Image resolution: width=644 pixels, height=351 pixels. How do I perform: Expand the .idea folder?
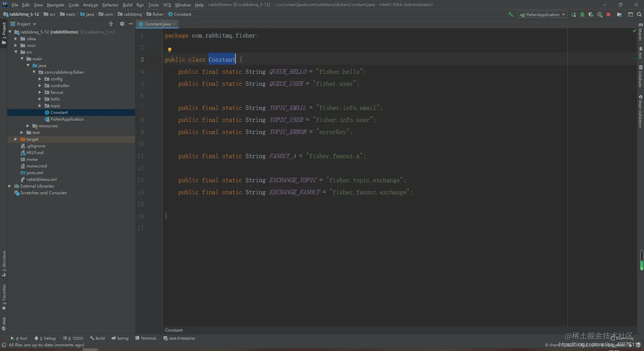click(x=16, y=39)
